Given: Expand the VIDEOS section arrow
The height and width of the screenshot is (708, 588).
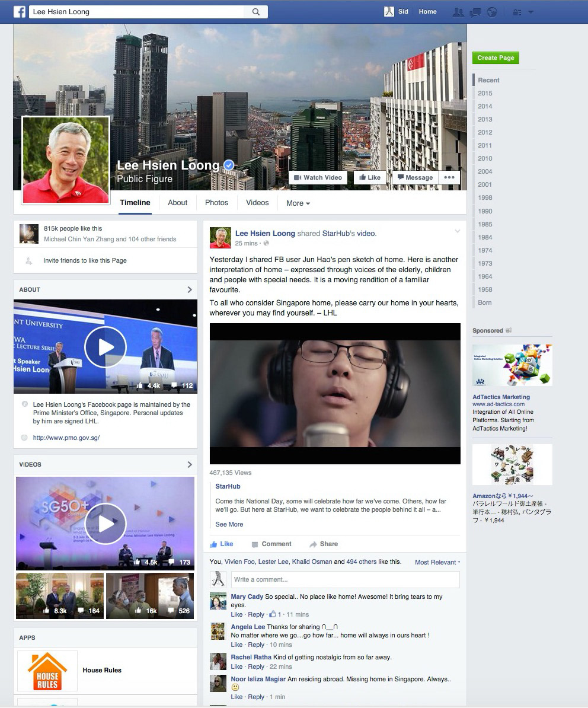Looking at the screenshot, I should pyautogui.click(x=190, y=464).
